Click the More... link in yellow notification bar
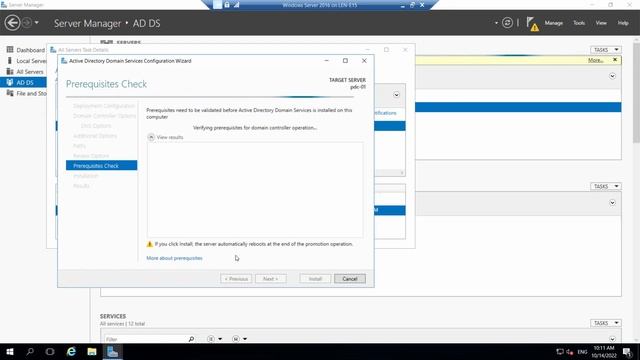 click(x=596, y=60)
